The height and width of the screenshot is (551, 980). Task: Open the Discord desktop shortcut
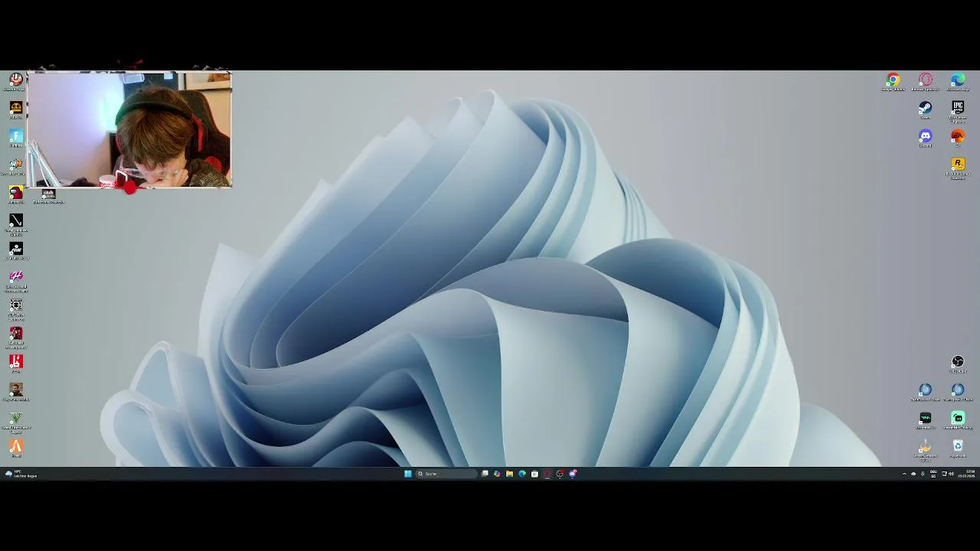coord(926,136)
